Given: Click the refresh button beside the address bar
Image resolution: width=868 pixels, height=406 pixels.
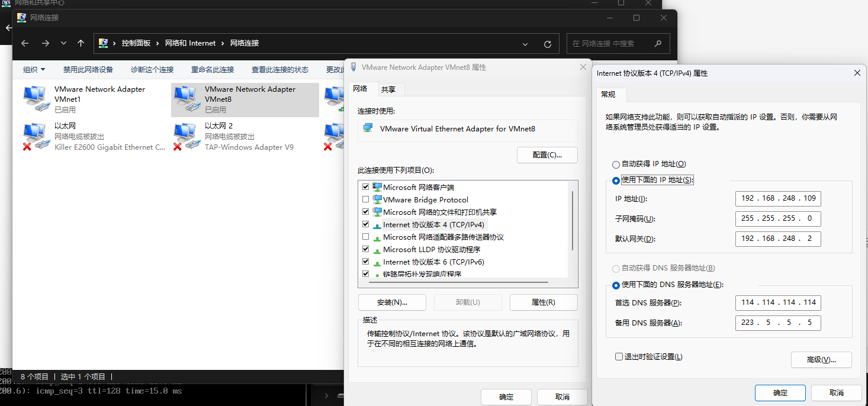Looking at the screenshot, I should coord(548,44).
